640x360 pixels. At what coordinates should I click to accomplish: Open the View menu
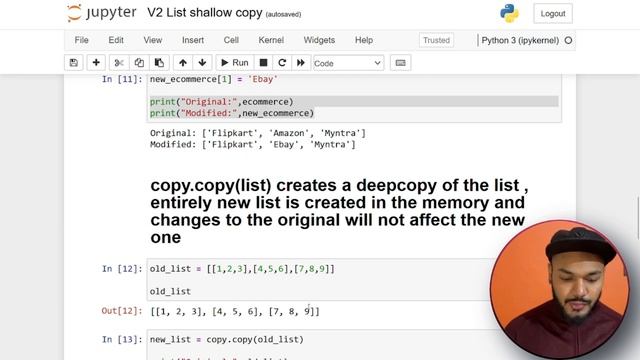coord(153,40)
